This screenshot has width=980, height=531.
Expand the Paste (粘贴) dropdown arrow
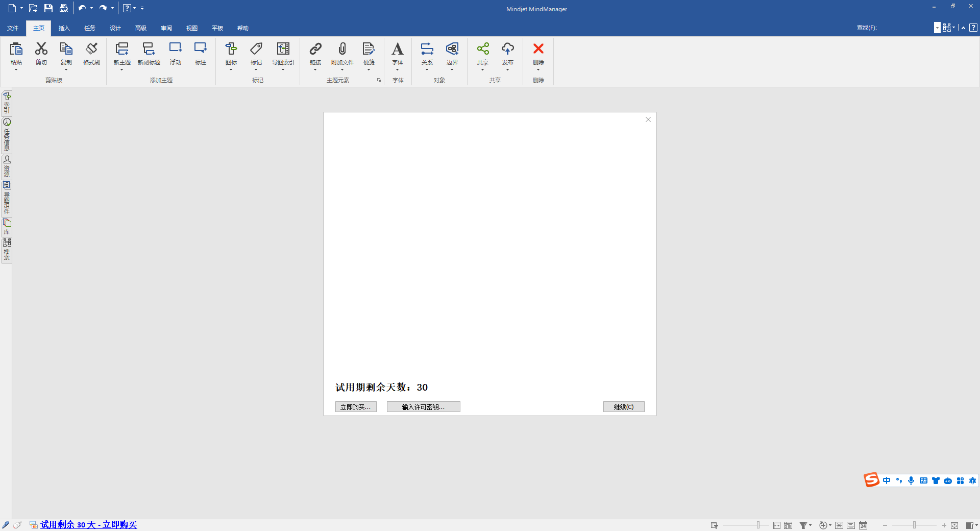tap(16, 69)
